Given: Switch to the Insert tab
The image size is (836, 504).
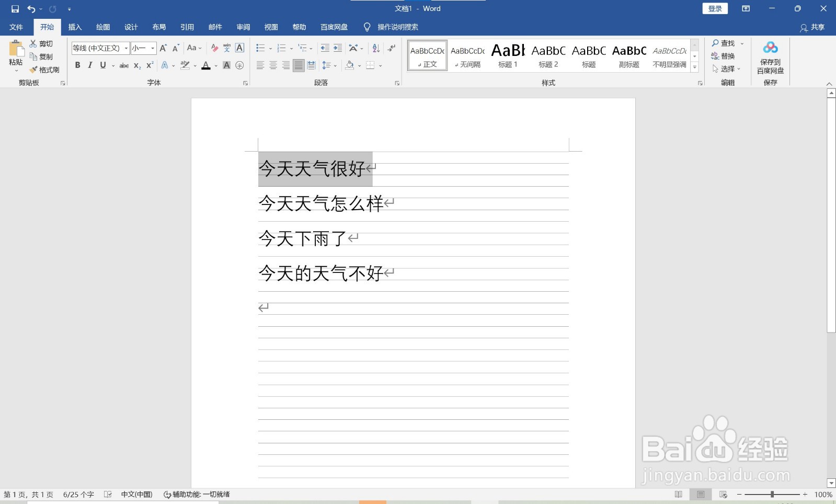Looking at the screenshot, I should pyautogui.click(x=75, y=27).
